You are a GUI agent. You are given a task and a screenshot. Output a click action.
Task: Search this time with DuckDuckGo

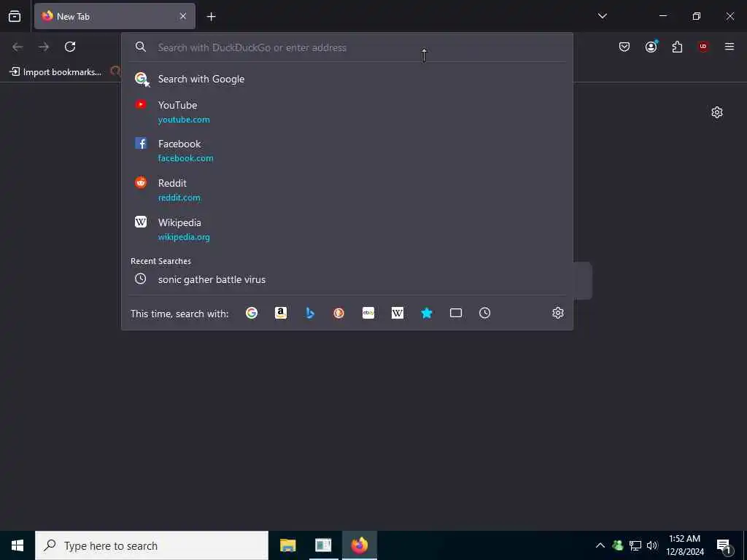pyautogui.click(x=338, y=313)
